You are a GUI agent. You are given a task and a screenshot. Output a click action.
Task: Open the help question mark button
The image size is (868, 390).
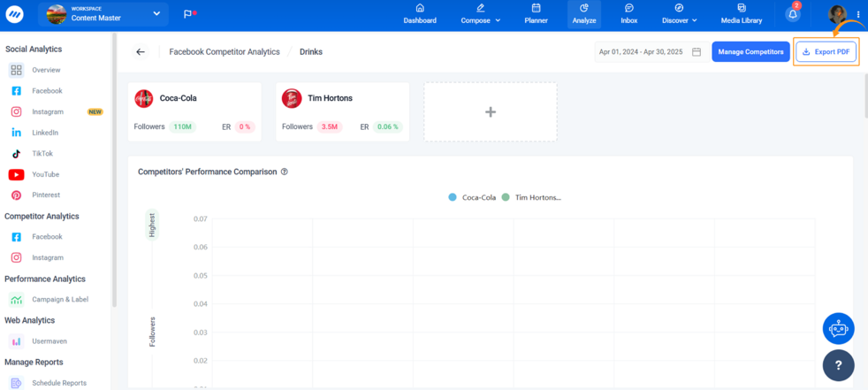(839, 365)
